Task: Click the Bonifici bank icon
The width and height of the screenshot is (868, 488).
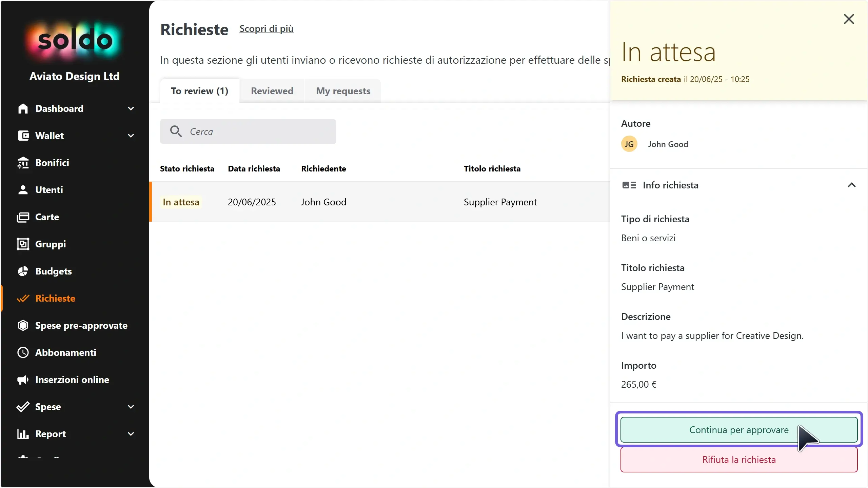Action: click(23, 163)
